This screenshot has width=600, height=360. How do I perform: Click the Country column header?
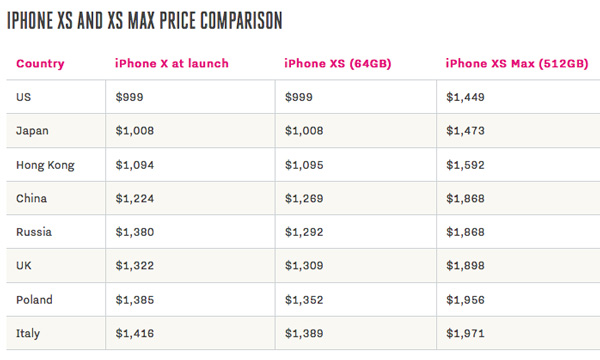(x=40, y=64)
